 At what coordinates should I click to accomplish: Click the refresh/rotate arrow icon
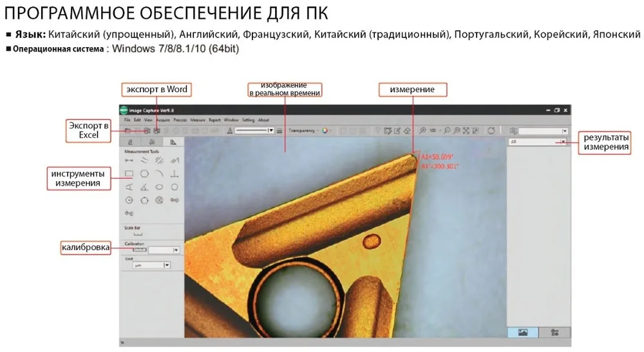(x=491, y=131)
